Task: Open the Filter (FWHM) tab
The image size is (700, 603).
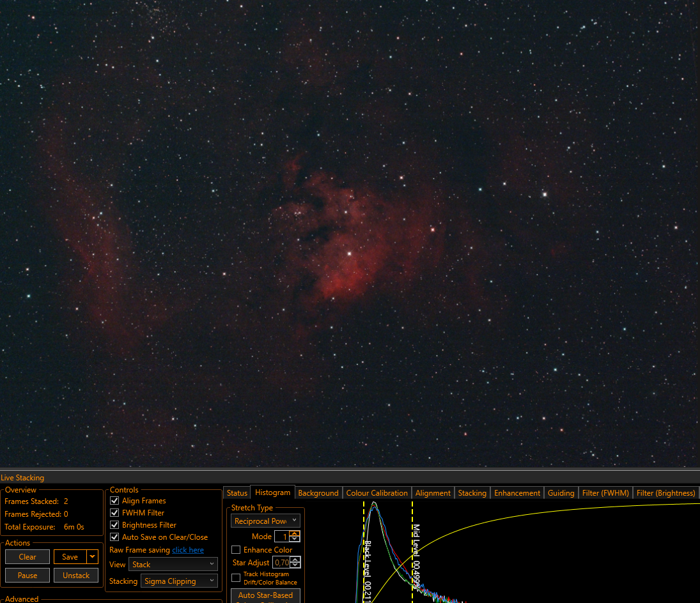Action: (x=605, y=493)
